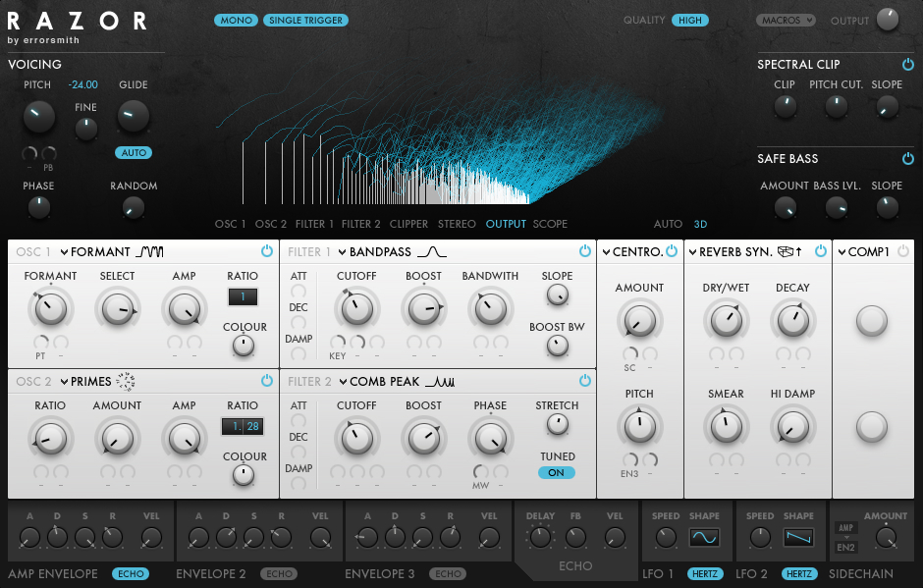Open the Macros dropdown
The height and width of the screenshot is (588, 923).
click(786, 20)
